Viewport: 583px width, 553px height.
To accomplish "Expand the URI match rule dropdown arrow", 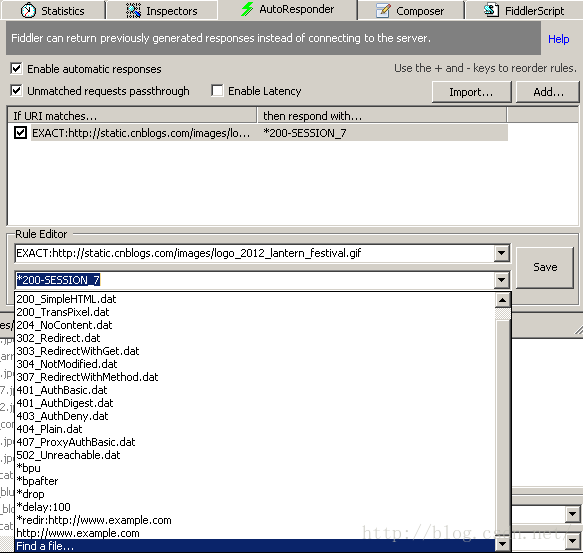I will [x=501, y=253].
